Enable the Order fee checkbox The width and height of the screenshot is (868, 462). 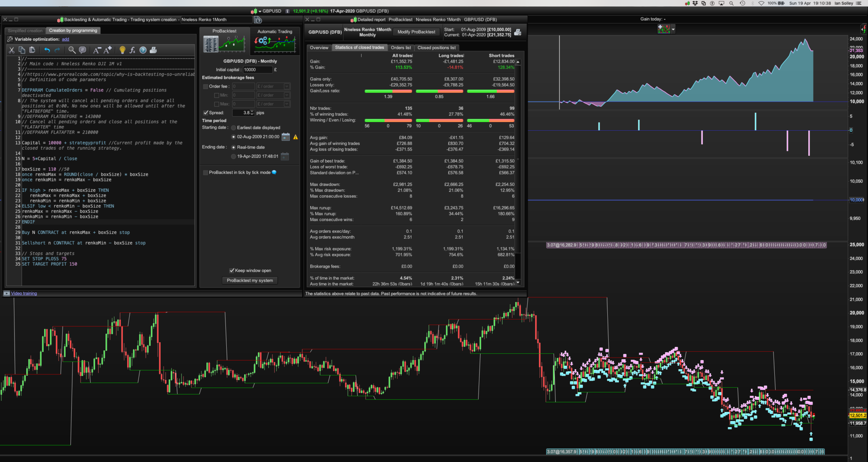tap(206, 87)
